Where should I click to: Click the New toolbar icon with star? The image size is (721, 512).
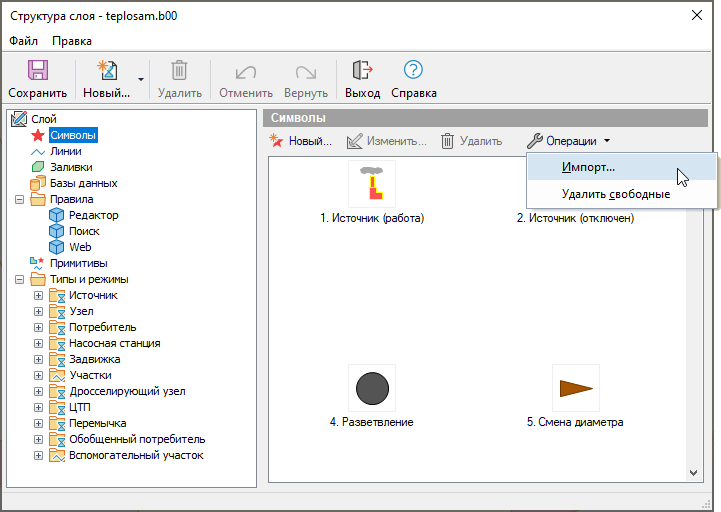[x=106, y=71]
